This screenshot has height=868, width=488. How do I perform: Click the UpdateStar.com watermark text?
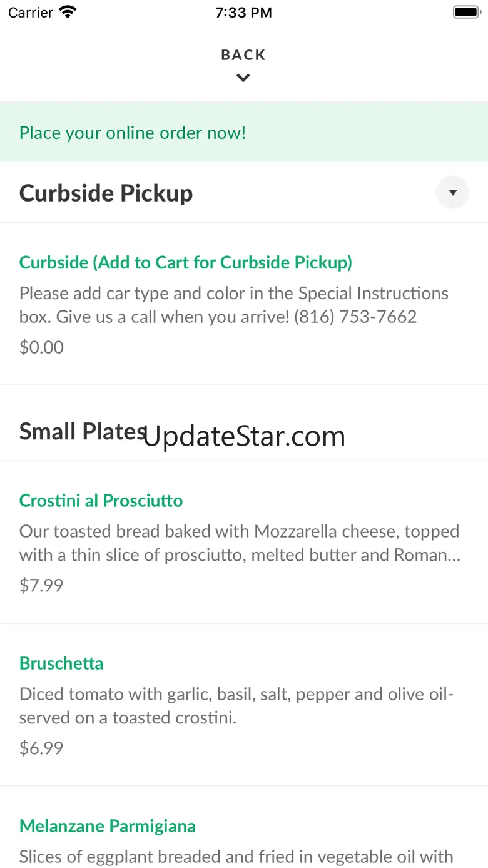245,436
